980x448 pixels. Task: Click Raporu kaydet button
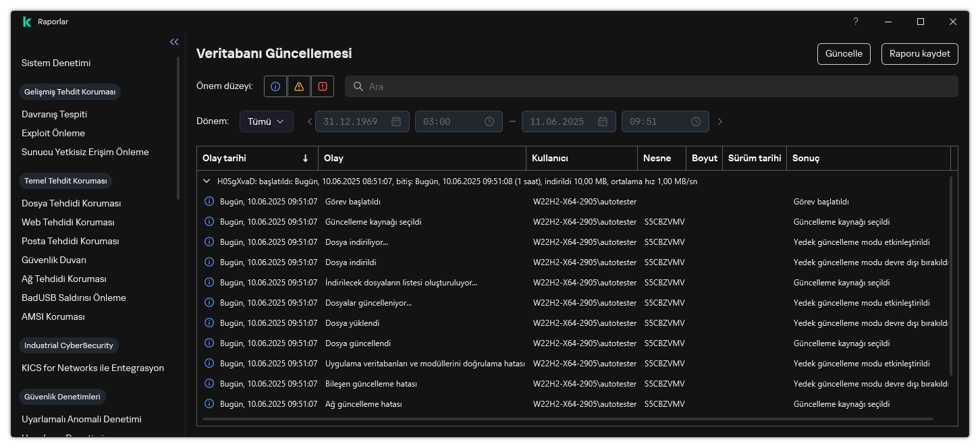click(919, 54)
